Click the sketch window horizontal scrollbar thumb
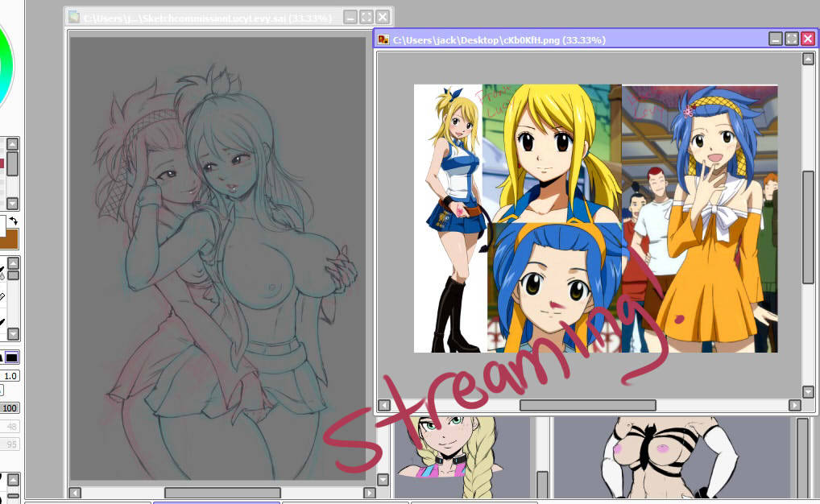This screenshot has width=820, height=504. pyautogui.click(x=223, y=493)
